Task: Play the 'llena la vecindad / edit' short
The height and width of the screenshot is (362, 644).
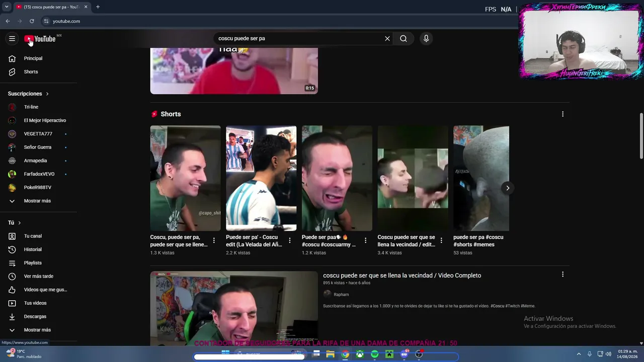Action: point(413,178)
